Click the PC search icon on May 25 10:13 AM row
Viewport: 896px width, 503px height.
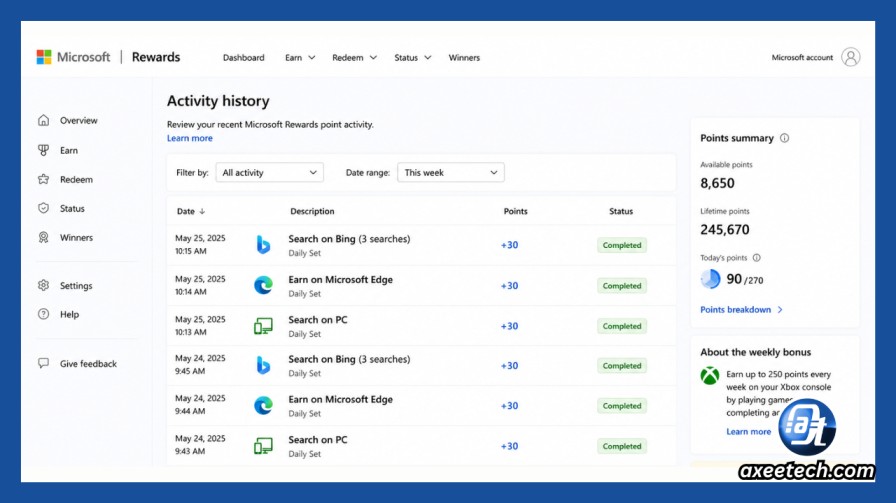point(263,326)
